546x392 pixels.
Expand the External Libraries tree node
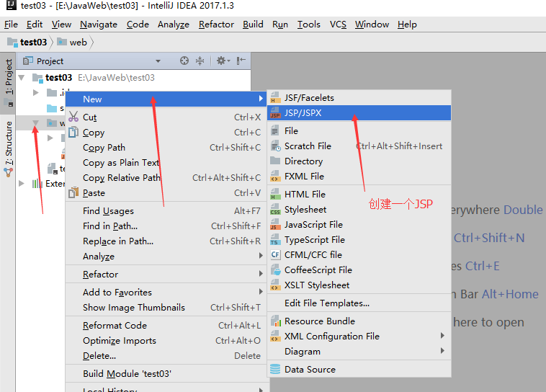pos(22,184)
